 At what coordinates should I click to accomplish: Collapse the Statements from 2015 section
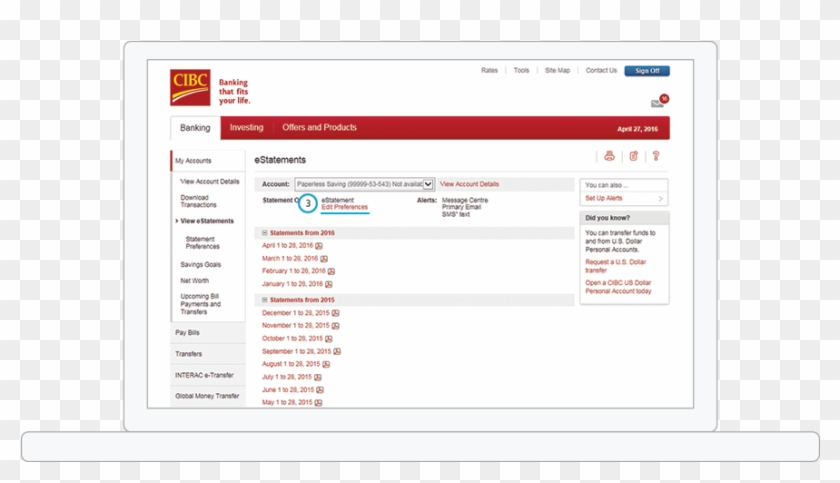tap(264, 300)
